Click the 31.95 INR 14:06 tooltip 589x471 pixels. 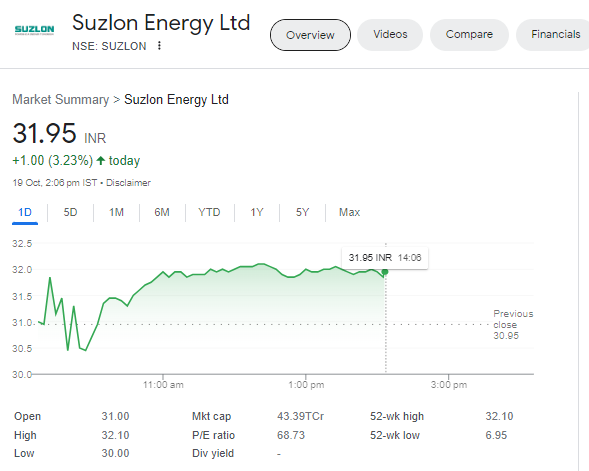pyautogui.click(x=385, y=258)
